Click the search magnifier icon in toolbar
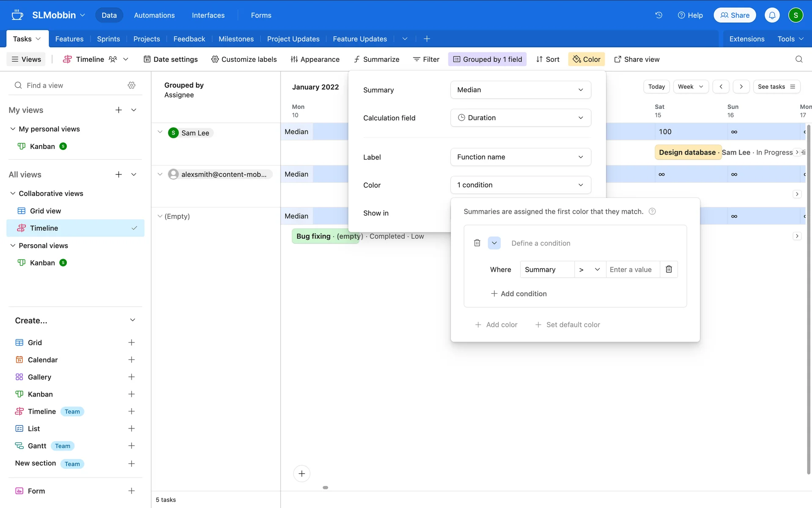The image size is (812, 508). (x=798, y=59)
